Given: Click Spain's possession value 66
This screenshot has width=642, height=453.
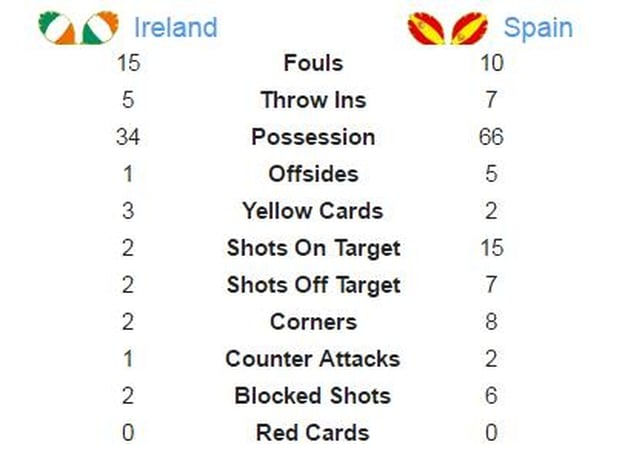Looking at the screenshot, I should tap(491, 137).
